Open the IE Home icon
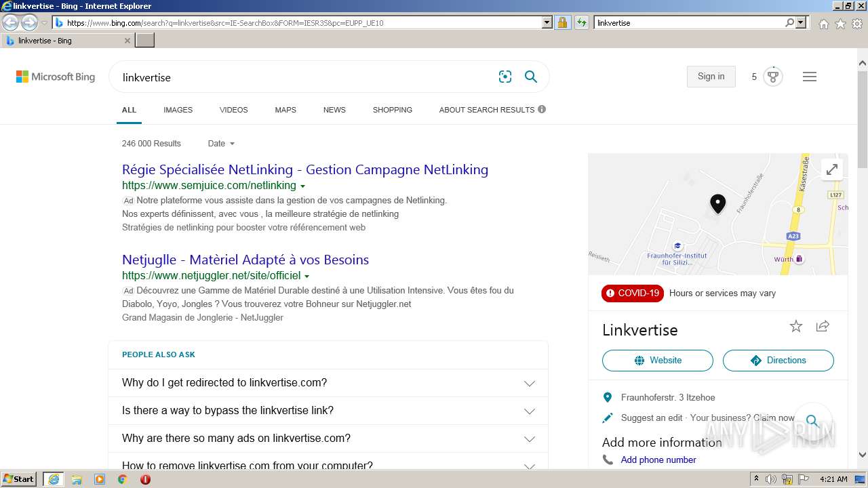The width and height of the screenshot is (868, 488). (x=823, y=24)
